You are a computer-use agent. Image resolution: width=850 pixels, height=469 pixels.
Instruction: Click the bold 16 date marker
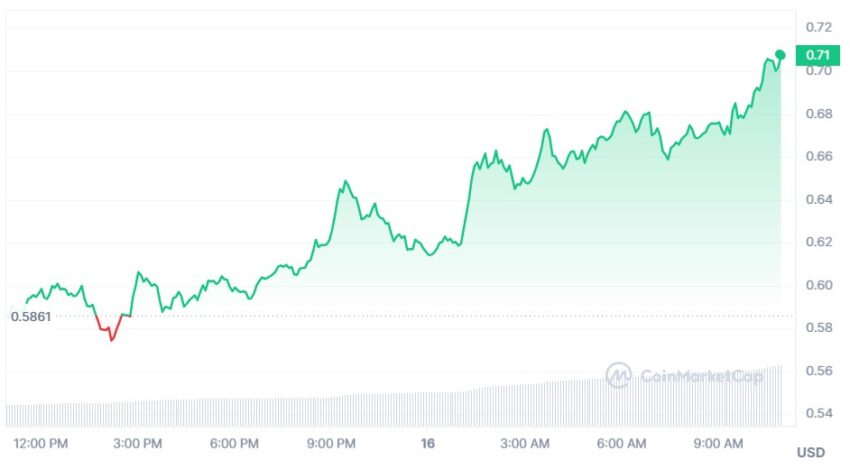pos(428,444)
